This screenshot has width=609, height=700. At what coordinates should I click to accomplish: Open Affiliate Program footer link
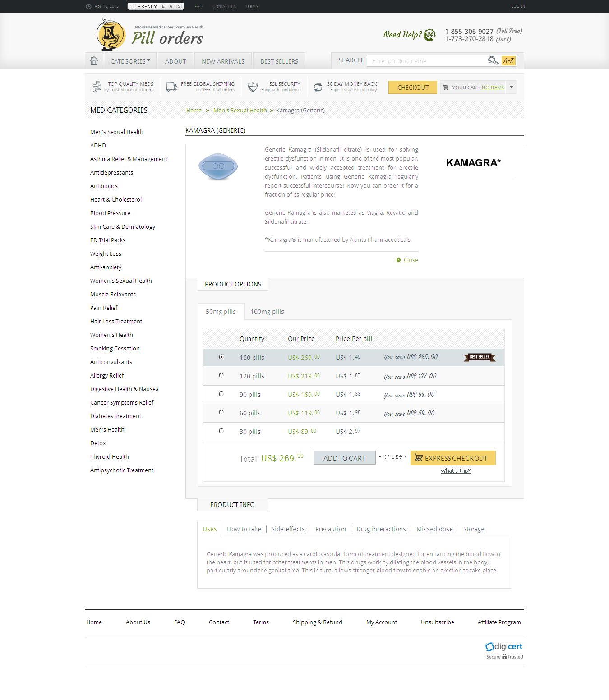pyautogui.click(x=499, y=622)
